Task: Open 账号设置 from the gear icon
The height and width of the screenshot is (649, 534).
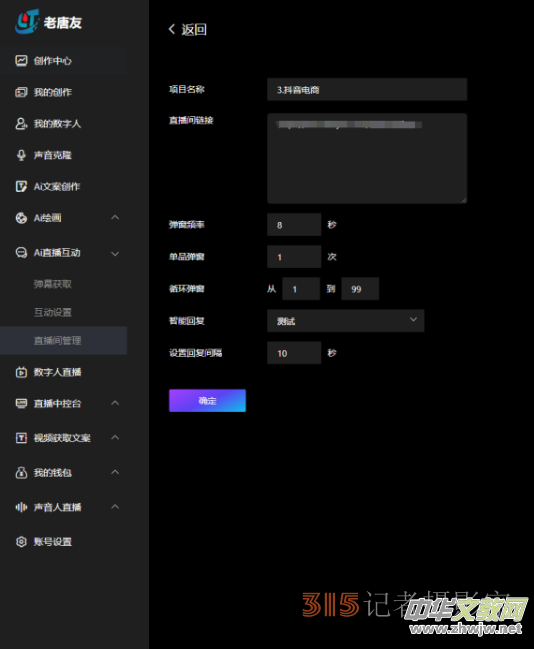Action: [x=21, y=542]
